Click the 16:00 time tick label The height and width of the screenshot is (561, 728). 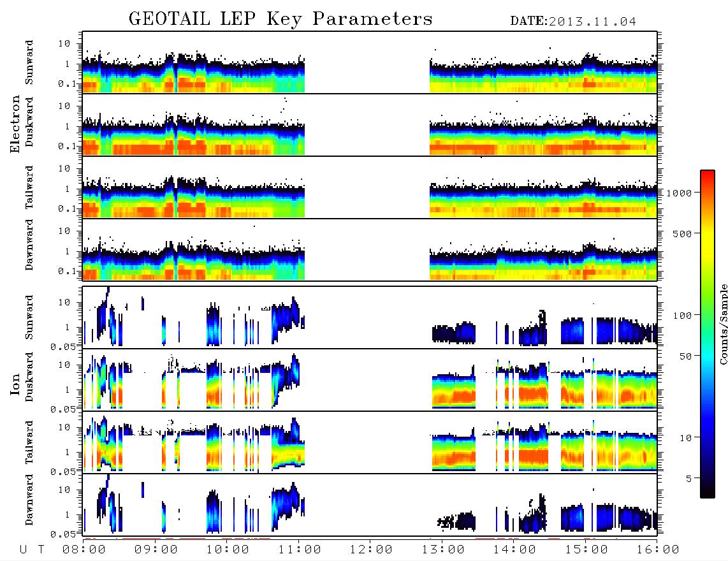click(x=658, y=550)
